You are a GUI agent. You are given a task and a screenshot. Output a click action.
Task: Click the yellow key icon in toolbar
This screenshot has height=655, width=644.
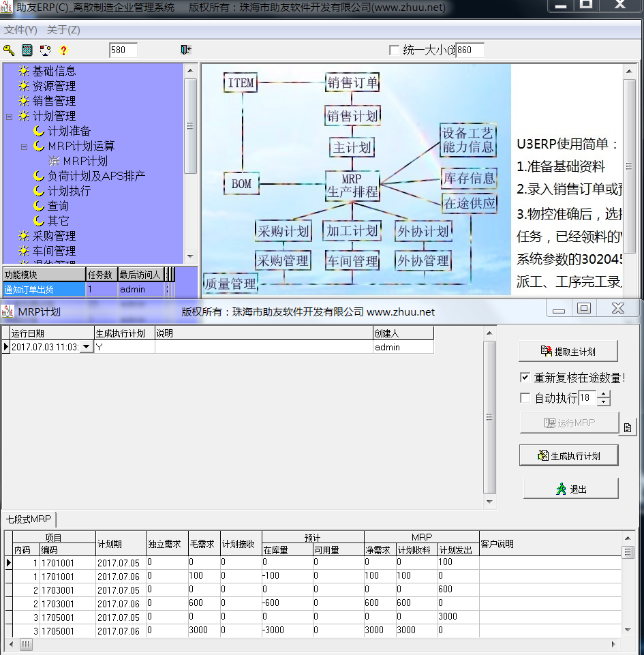click(x=9, y=50)
